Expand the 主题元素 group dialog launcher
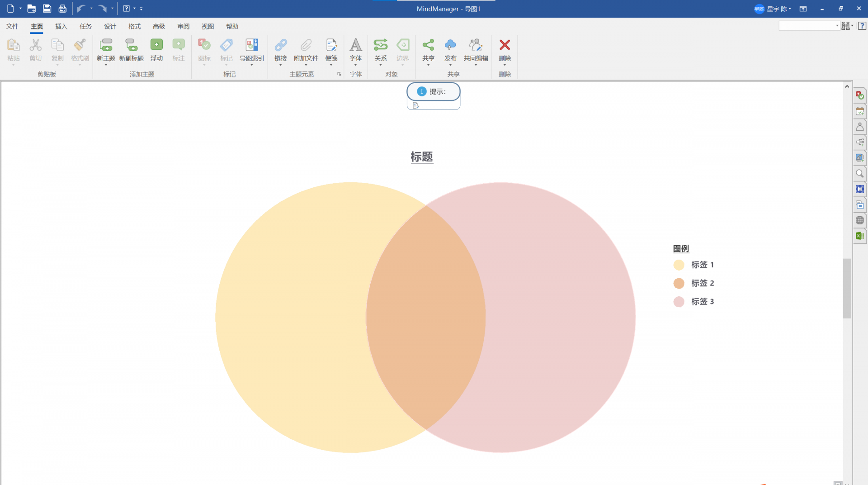The width and height of the screenshot is (868, 485). click(339, 74)
